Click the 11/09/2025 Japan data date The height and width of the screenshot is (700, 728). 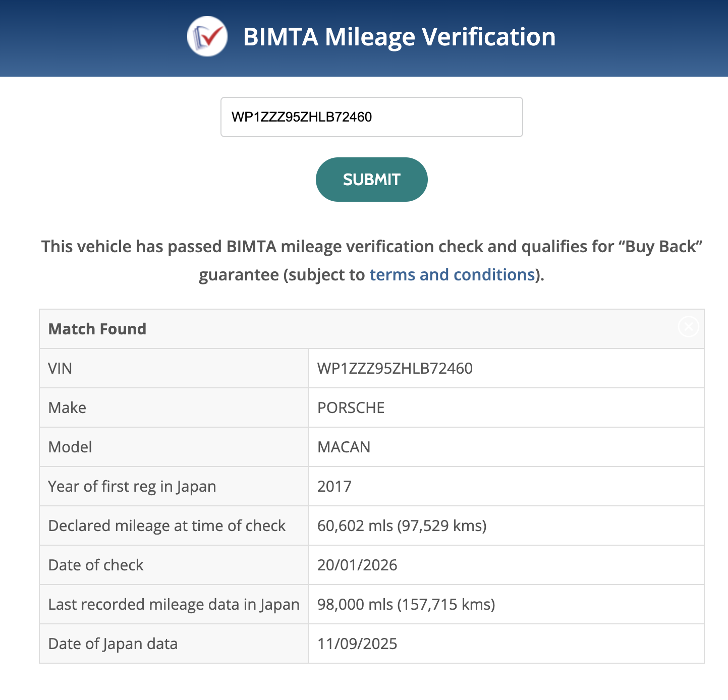[x=357, y=644]
